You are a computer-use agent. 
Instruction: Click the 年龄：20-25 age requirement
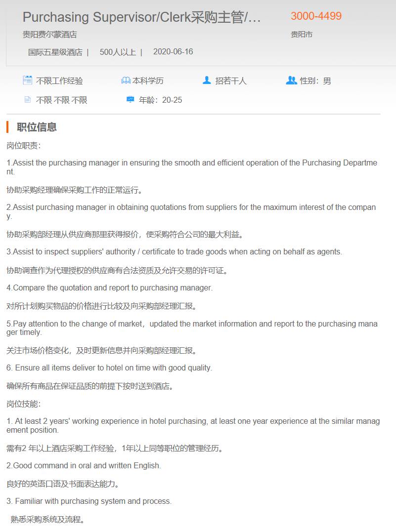coord(160,100)
